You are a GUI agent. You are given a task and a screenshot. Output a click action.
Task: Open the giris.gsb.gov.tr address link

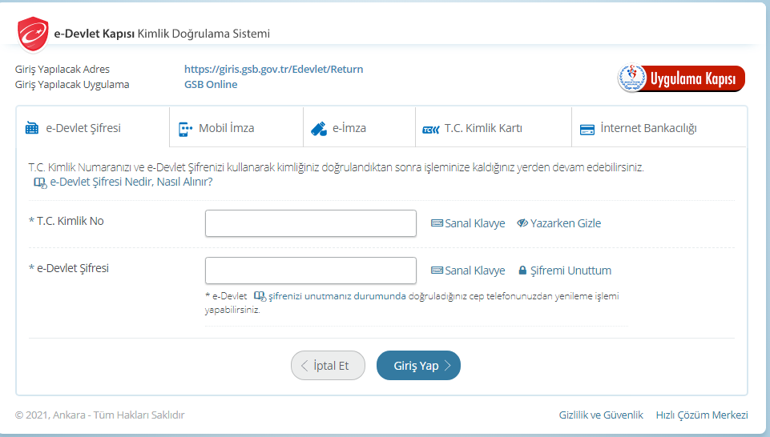pyautogui.click(x=273, y=69)
